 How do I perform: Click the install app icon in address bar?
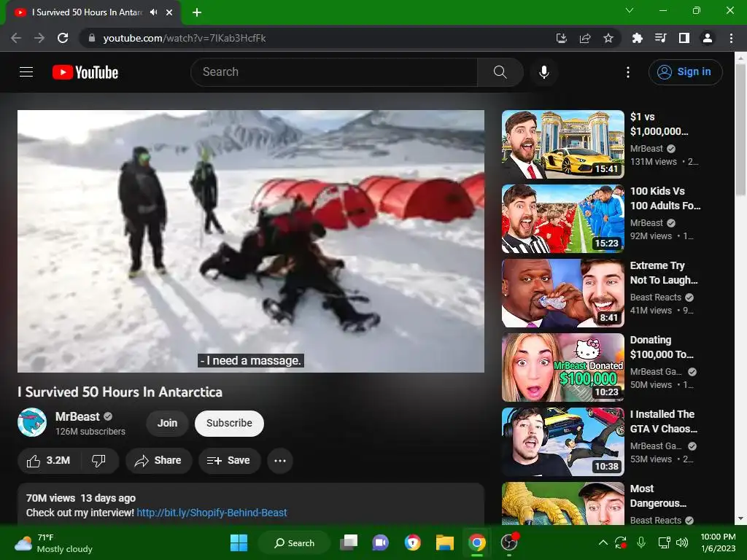[x=562, y=38]
